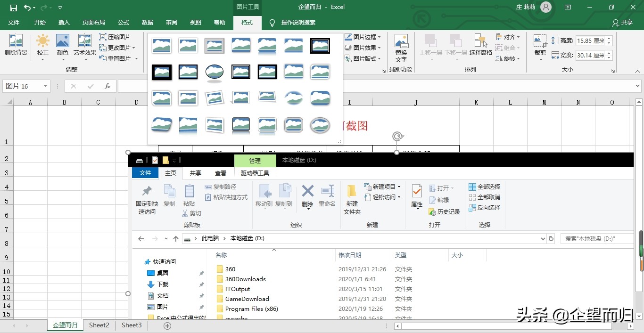This screenshot has width=644, height=333.
Task: Click Compress Pictures (压缩图片)
Action: click(115, 37)
